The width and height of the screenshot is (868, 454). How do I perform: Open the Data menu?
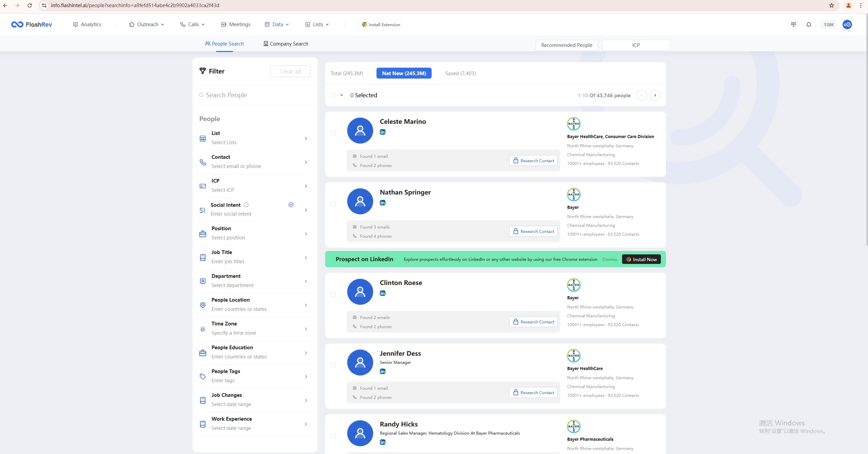pyautogui.click(x=277, y=24)
